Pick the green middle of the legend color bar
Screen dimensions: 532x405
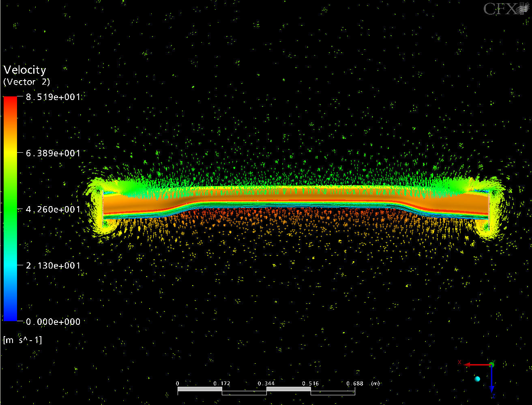click(x=10, y=209)
